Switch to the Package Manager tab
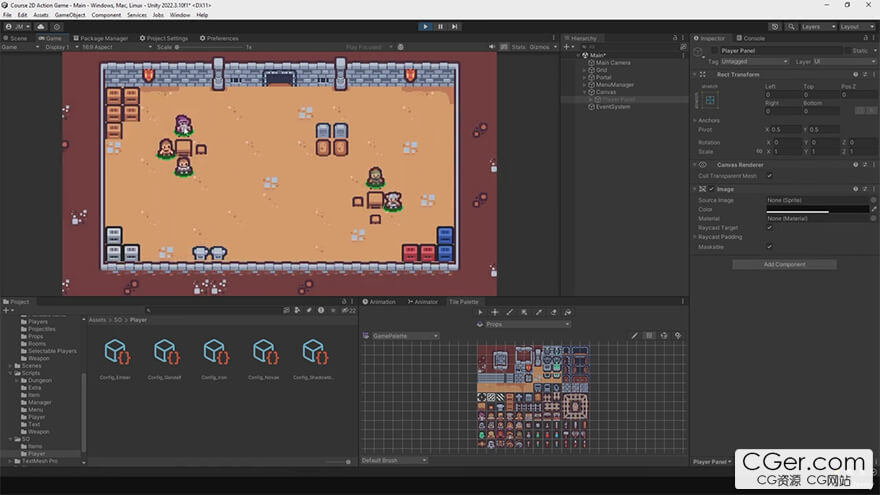Viewport: 880px width, 495px height. pos(101,38)
